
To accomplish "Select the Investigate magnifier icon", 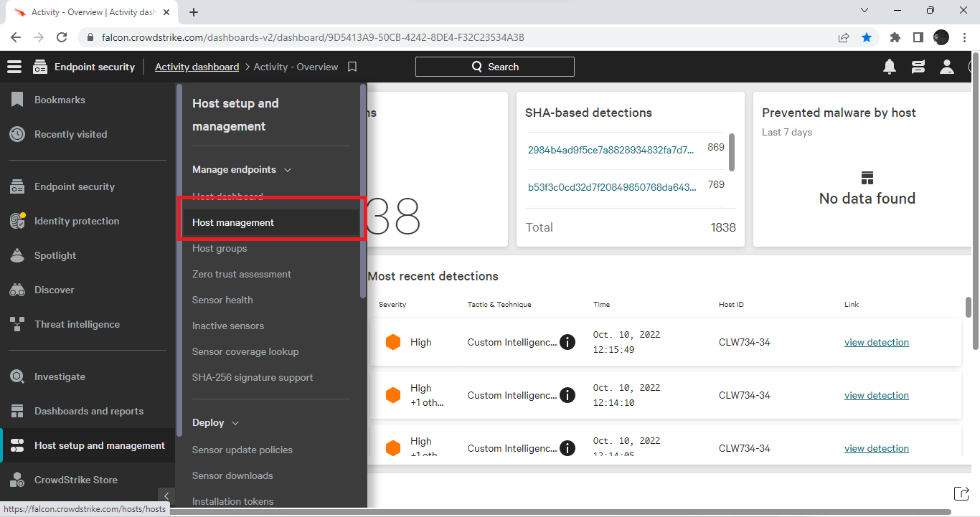I will tap(17, 376).
